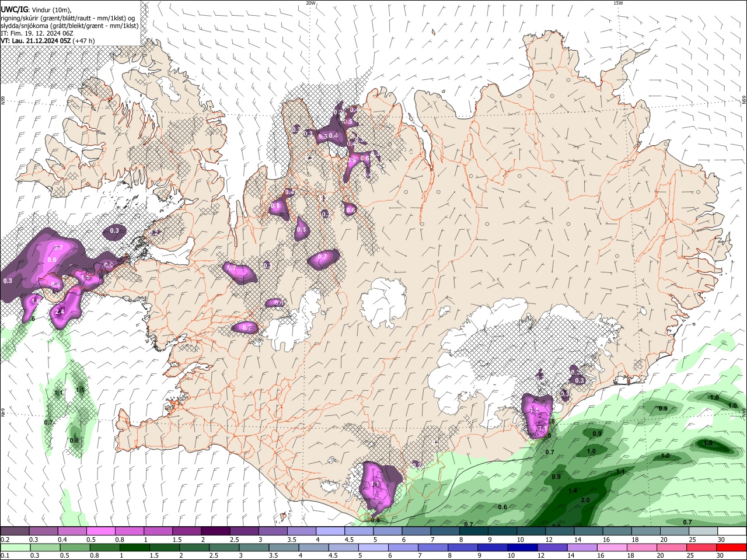Select upper snow legend swatch starting at 0.5
This screenshot has width=747, height=560.
[x=100, y=531]
